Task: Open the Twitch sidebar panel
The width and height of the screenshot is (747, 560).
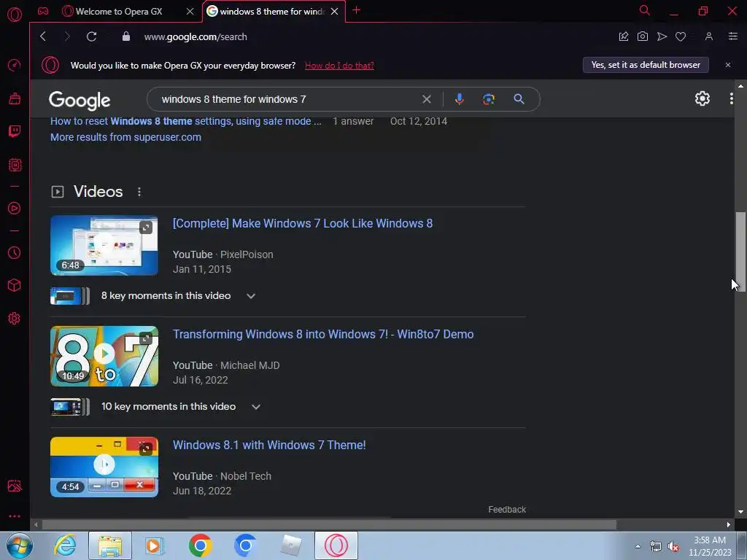Action: pyautogui.click(x=15, y=131)
